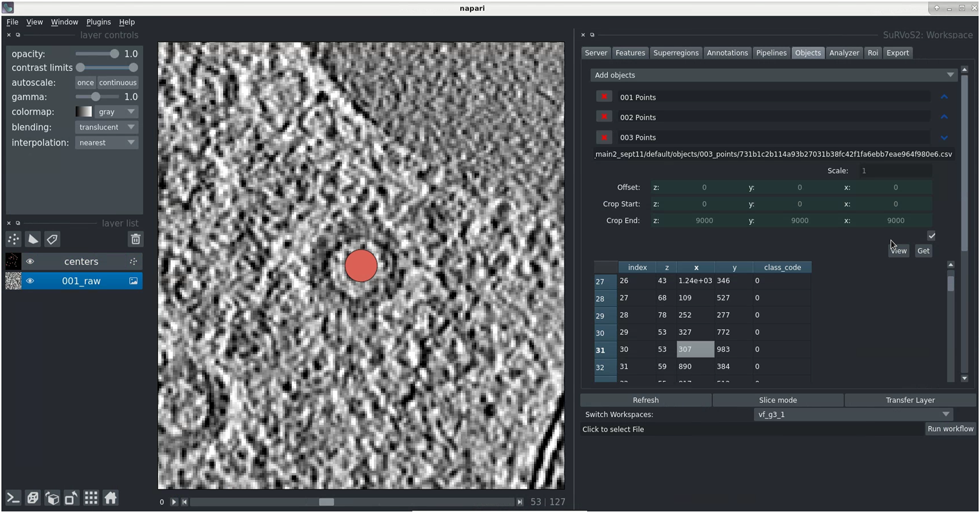
Task: Reset view with home icon
Action: 111,498
